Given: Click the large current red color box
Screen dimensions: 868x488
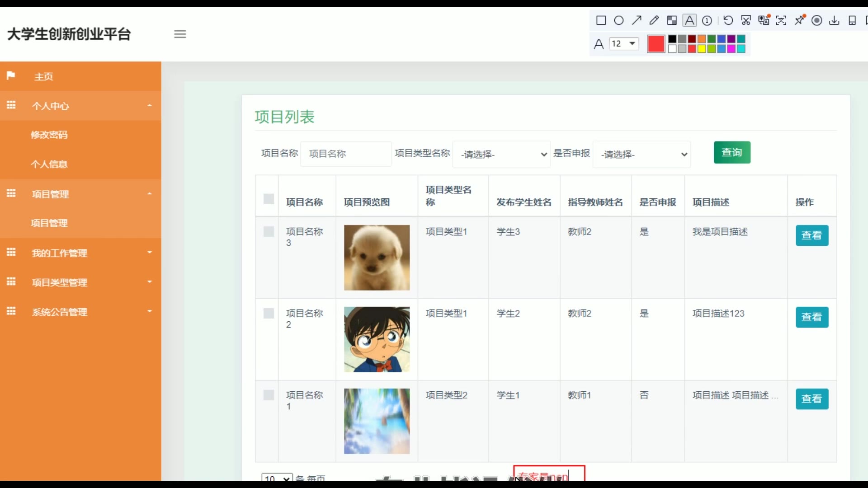Looking at the screenshot, I should click(x=656, y=44).
